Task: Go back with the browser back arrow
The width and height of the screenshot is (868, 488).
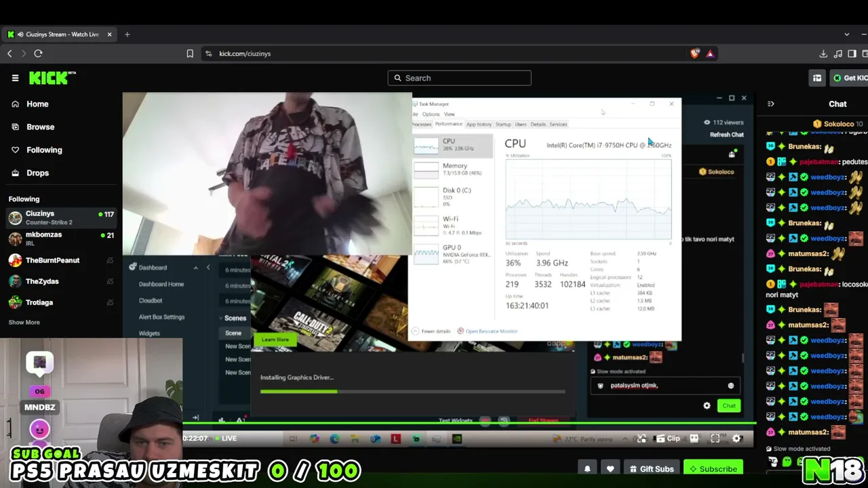Action: click(x=9, y=54)
